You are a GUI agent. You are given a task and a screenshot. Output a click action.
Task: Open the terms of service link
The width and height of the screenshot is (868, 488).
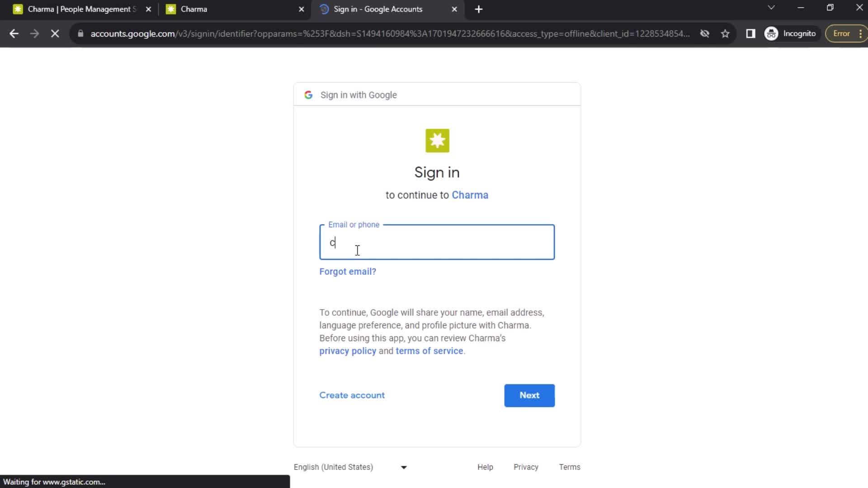pos(429,351)
